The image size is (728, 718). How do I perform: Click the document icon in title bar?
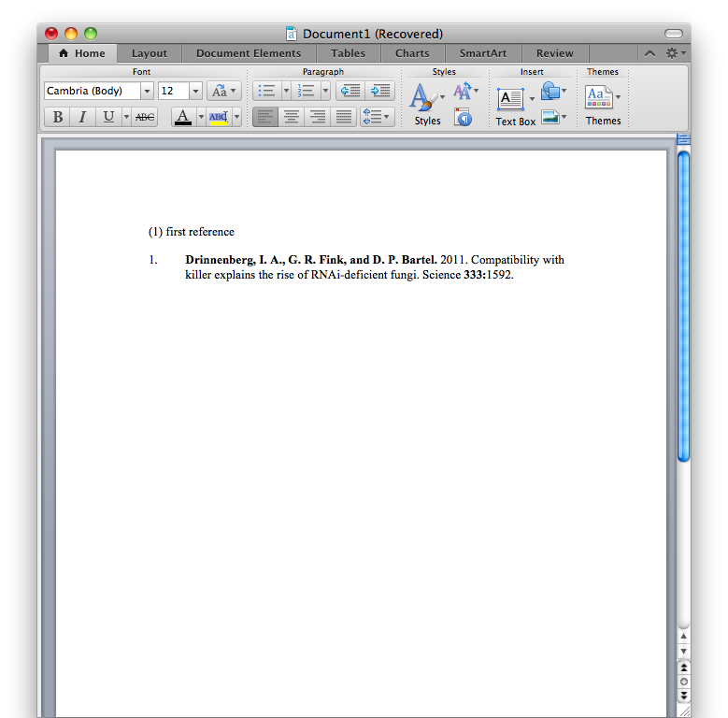pyautogui.click(x=292, y=34)
